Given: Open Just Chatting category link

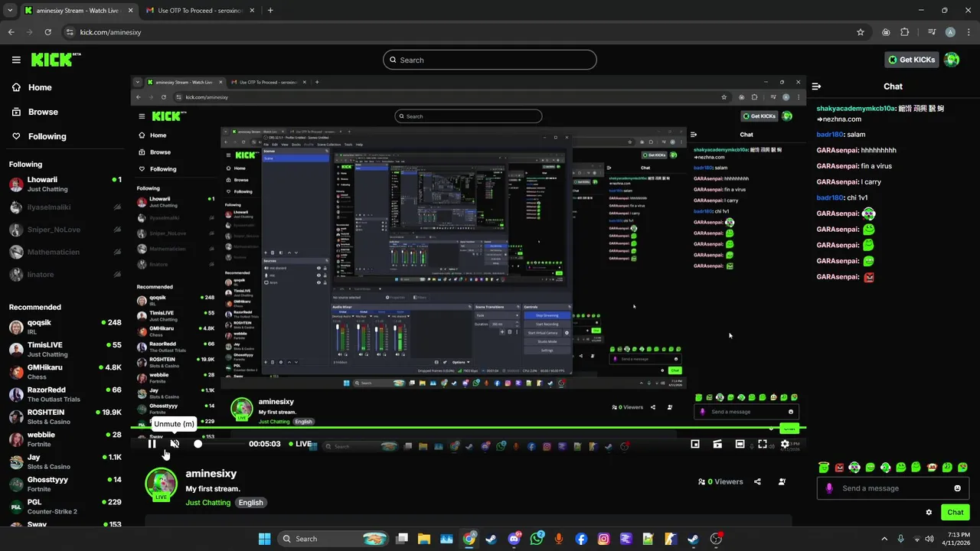Looking at the screenshot, I should point(207,503).
